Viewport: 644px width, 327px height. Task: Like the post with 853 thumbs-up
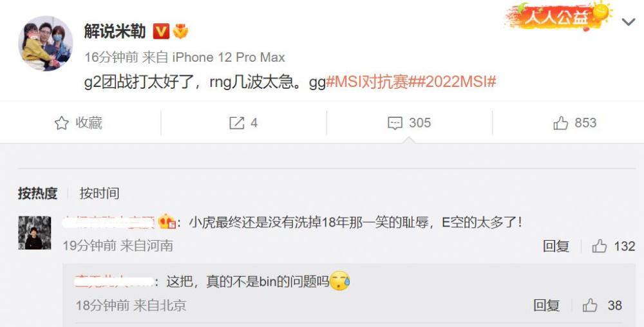[574, 123]
